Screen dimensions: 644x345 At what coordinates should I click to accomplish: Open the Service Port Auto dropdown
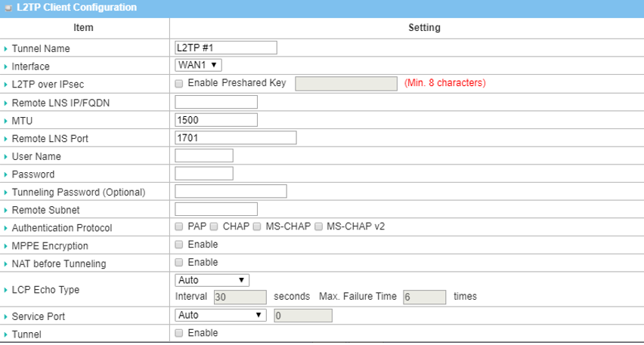(x=221, y=315)
